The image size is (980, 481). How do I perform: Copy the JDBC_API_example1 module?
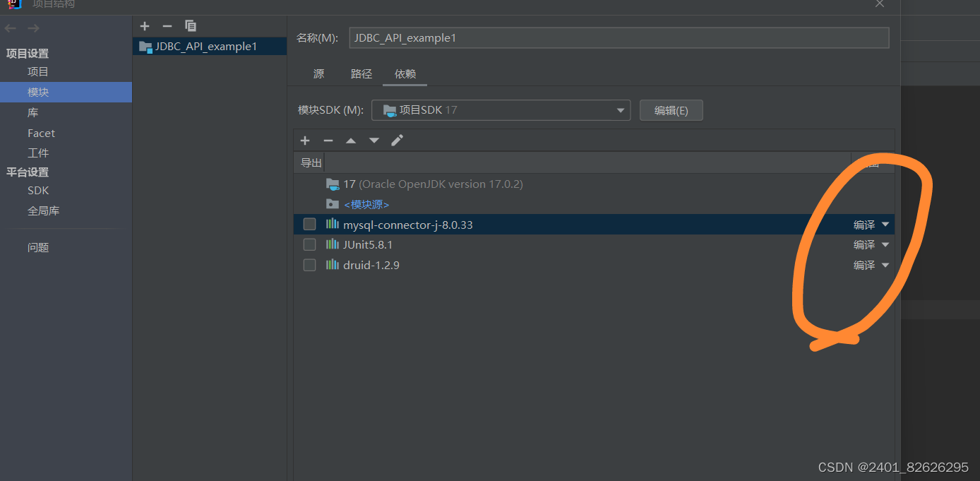pyautogui.click(x=190, y=26)
